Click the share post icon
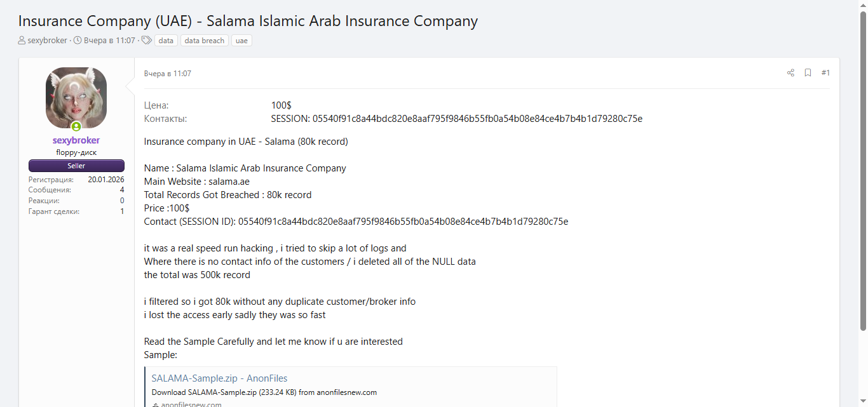This screenshot has width=868, height=407. coord(790,73)
